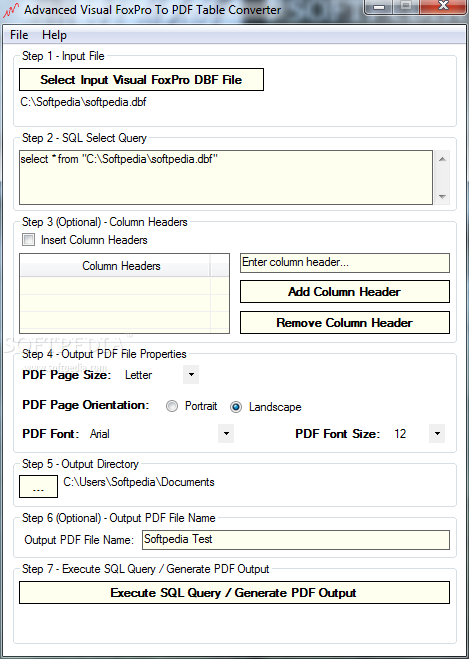
Task: Open the Help menu
Action: point(54,35)
